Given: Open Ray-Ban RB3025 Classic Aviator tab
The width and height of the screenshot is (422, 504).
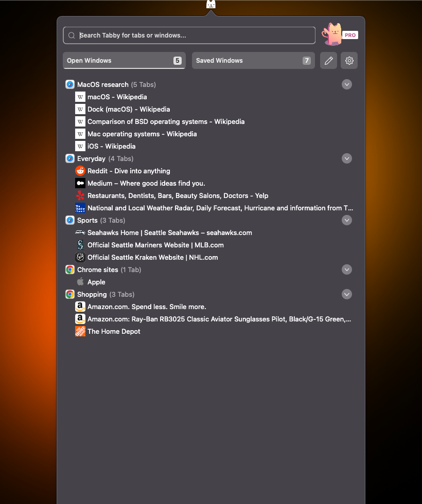Looking at the screenshot, I should 219,319.
